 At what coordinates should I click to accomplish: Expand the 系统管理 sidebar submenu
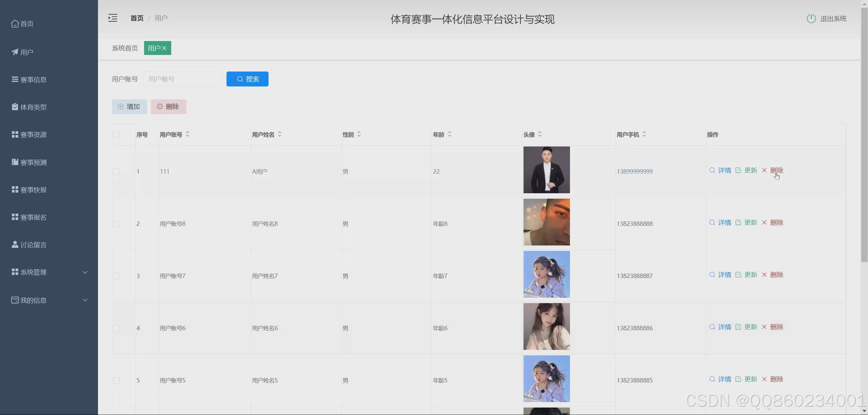click(x=85, y=272)
